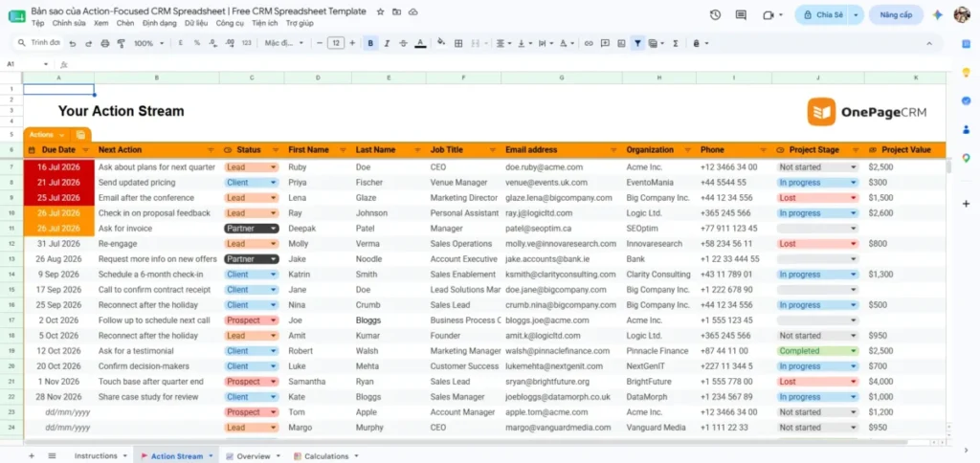This screenshot has height=463, width=980.
Task: Format as percent
Action: tap(197, 43)
